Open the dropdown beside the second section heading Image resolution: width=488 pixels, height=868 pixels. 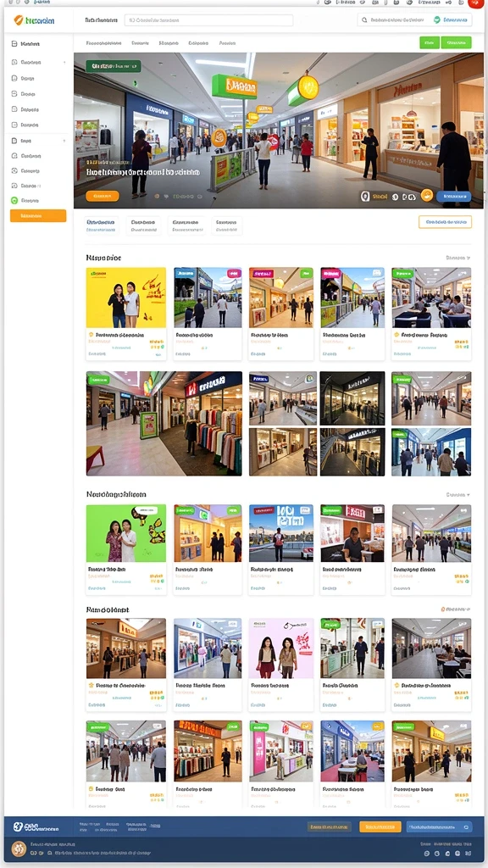click(x=457, y=495)
